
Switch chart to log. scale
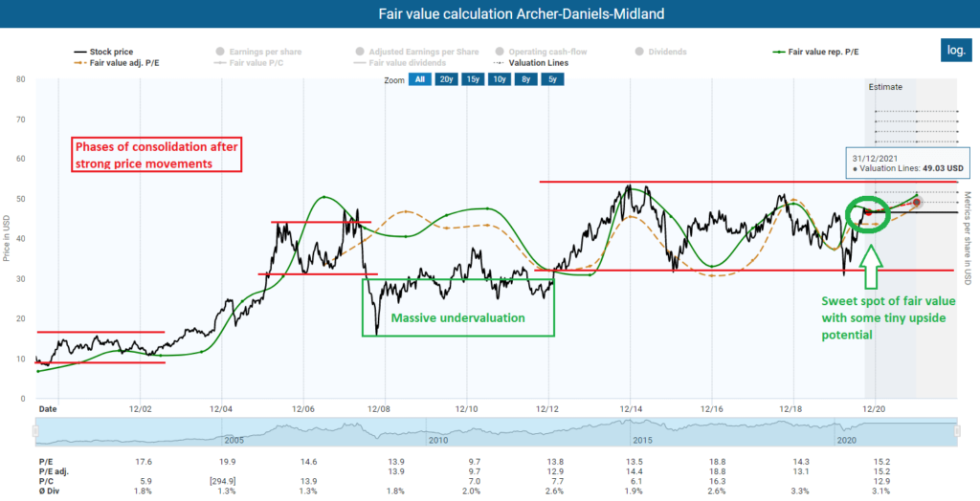[x=956, y=50]
